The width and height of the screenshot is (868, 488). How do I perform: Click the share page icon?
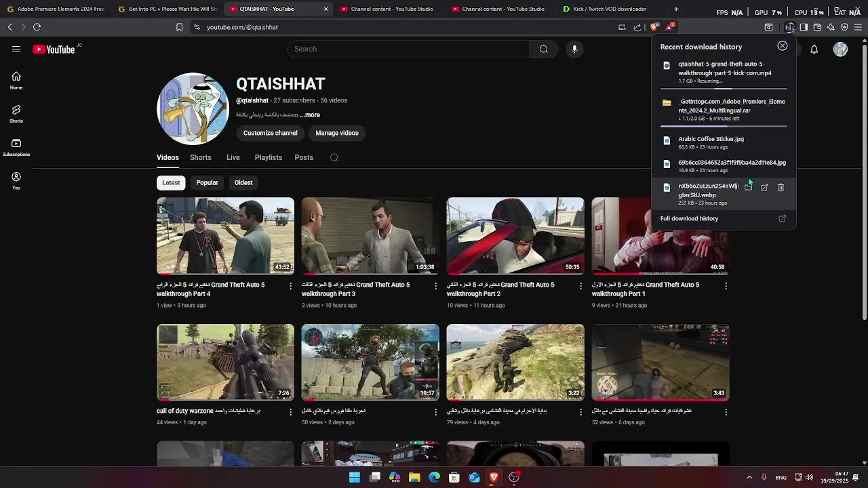637,27
